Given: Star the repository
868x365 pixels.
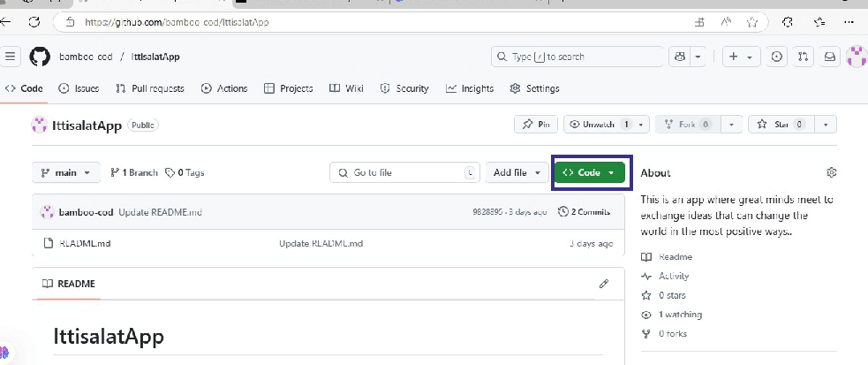Looking at the screenshot, I should pyautogui.click(x=781, y=125).
